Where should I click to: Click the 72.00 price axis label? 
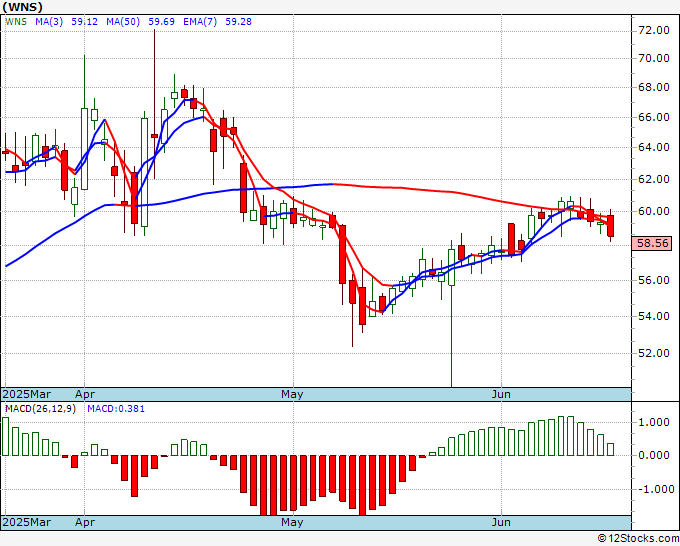654,30
